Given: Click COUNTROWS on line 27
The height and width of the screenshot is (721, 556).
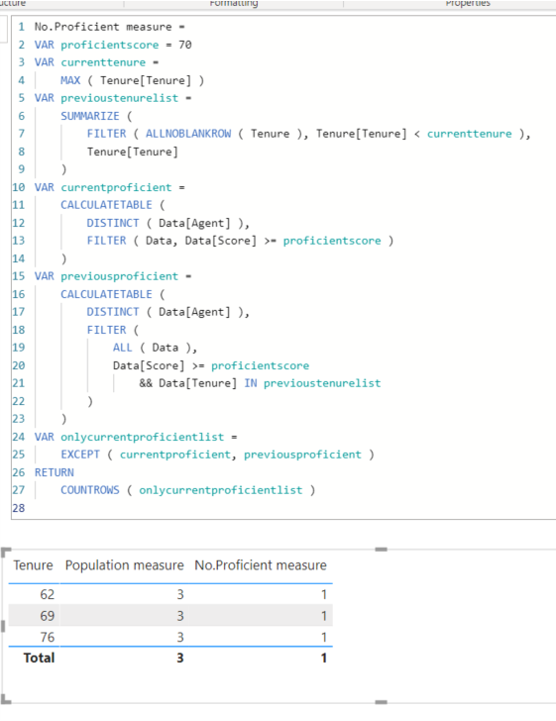Looking at the screenshot, I should [90, 490].
